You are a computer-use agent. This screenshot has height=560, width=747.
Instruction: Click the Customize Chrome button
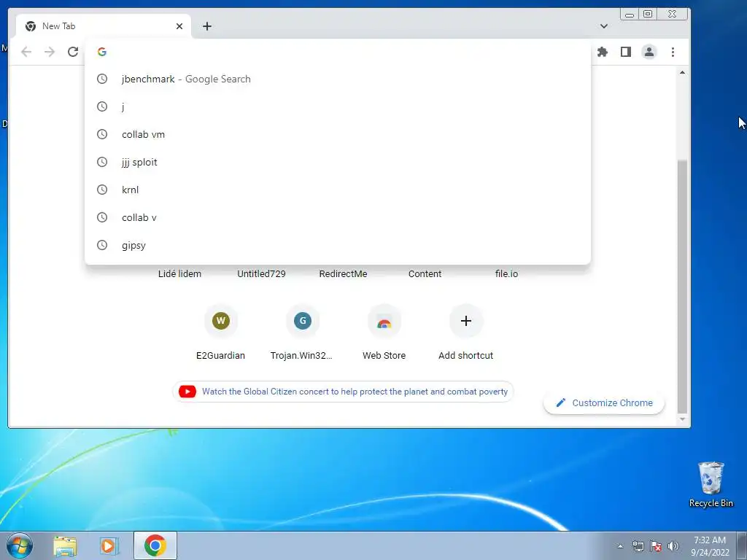click(x=604, y=402)
